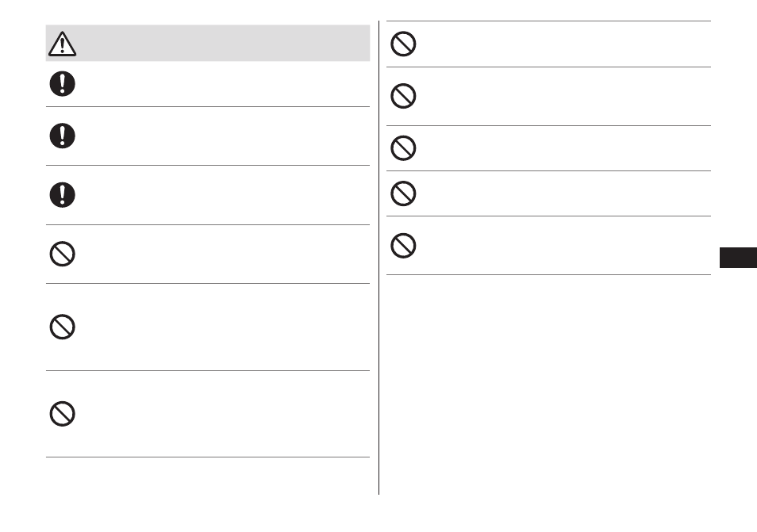The width and height of the screenshot is (757, 532).
Task: Select the topmost black exclamation mark icon
Action: [x=62, y=84]
